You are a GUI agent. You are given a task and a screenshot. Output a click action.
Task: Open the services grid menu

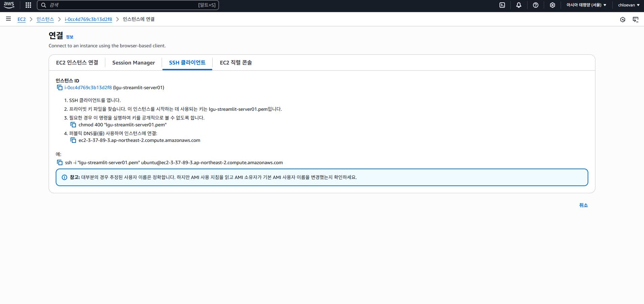[28, 5]
